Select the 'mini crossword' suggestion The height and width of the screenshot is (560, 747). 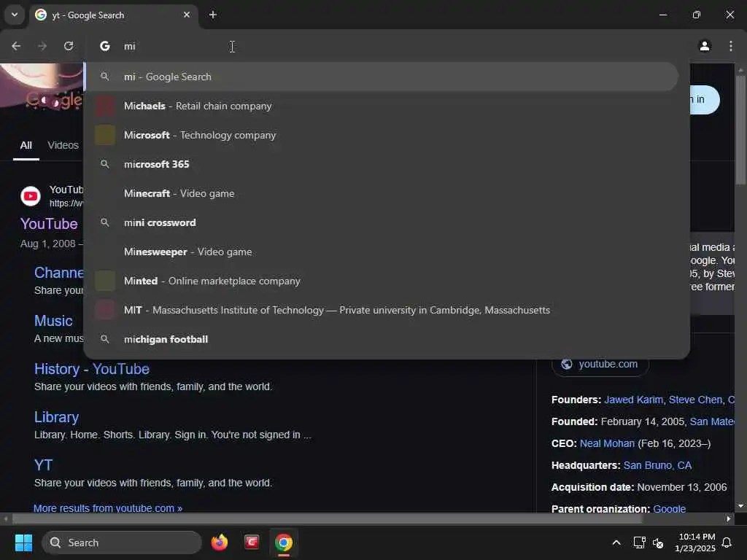(x=381, y=222)
